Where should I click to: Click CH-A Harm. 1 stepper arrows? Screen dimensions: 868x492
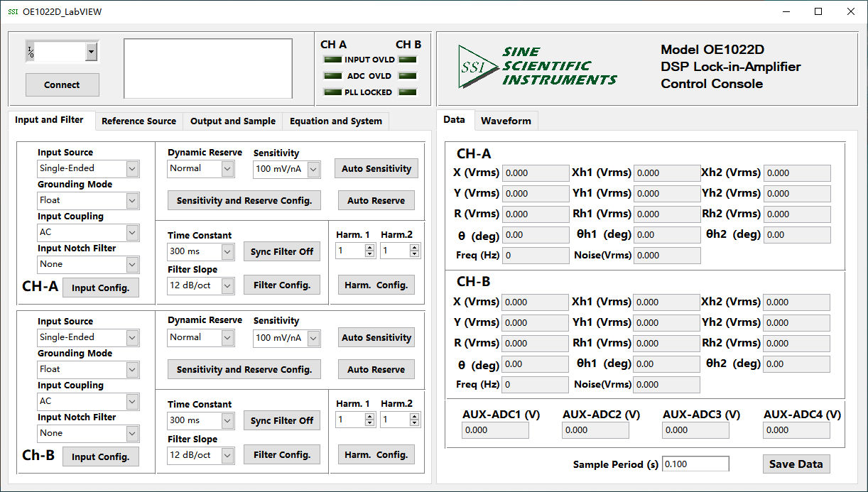[x=369, y=251]
